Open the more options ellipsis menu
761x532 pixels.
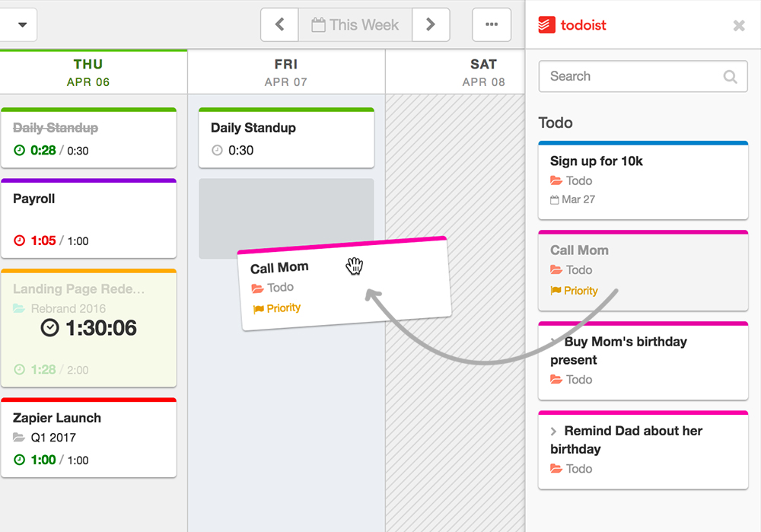click(492, 25)
